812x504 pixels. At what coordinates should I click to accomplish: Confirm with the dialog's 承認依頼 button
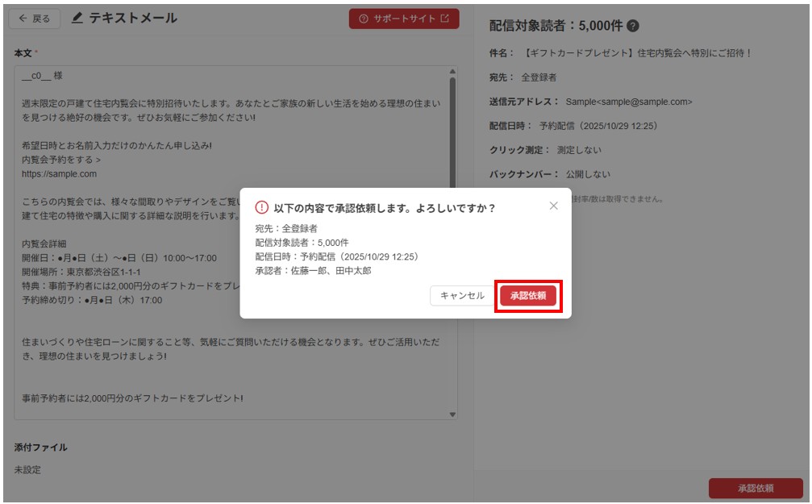[x=527, y=296]
